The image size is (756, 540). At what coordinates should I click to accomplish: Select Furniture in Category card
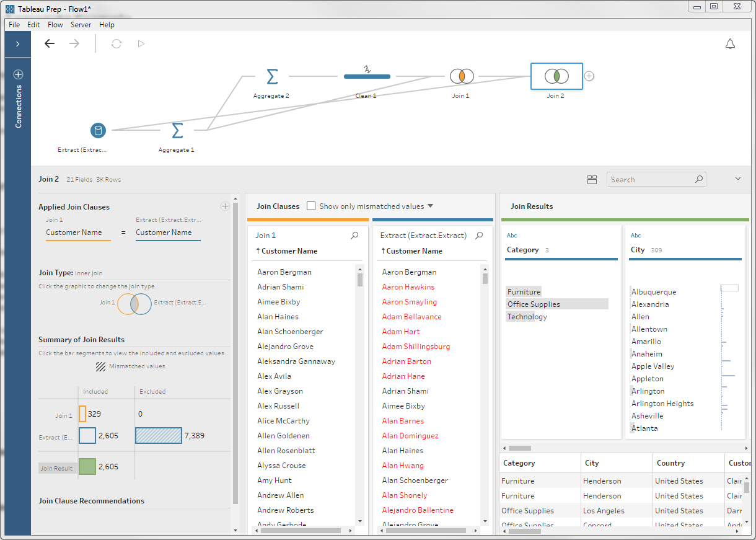[x=524, y=292]
